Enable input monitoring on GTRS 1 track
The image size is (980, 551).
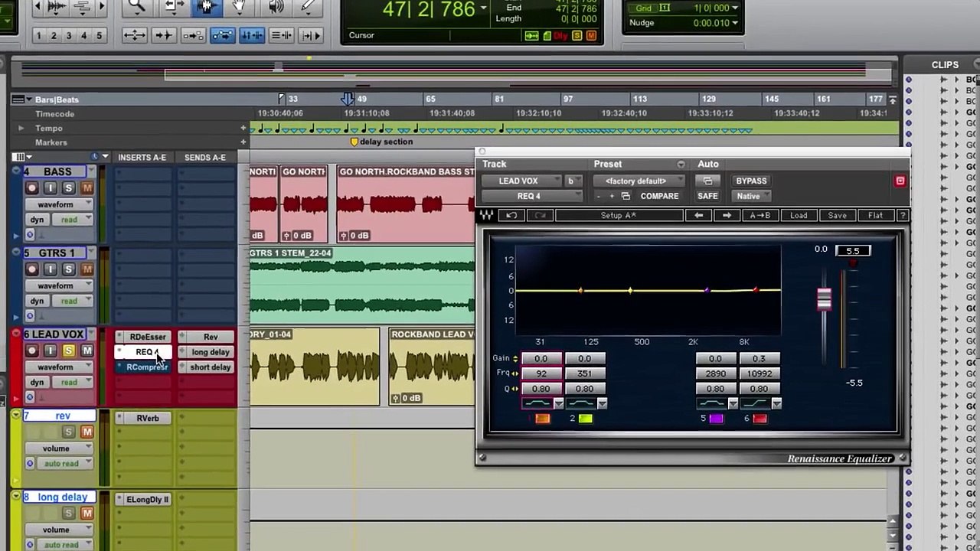(x=50, y=269)
